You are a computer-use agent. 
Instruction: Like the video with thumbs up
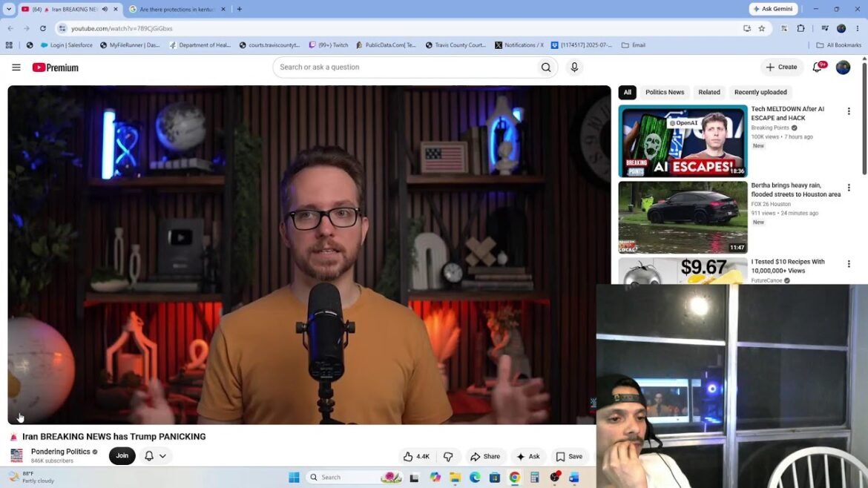click(x=416, y=456)
